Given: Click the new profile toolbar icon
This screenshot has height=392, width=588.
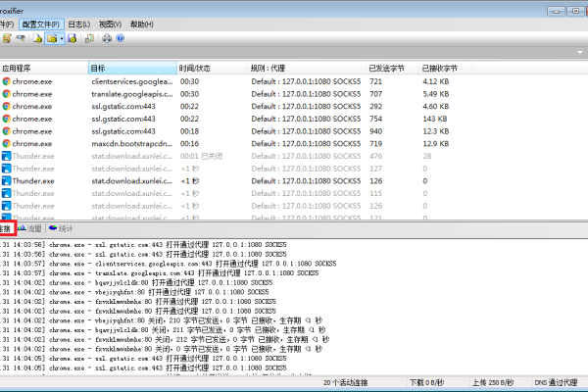Looking at the screenshot, I should pyautogui.click(x=37, y=38).
